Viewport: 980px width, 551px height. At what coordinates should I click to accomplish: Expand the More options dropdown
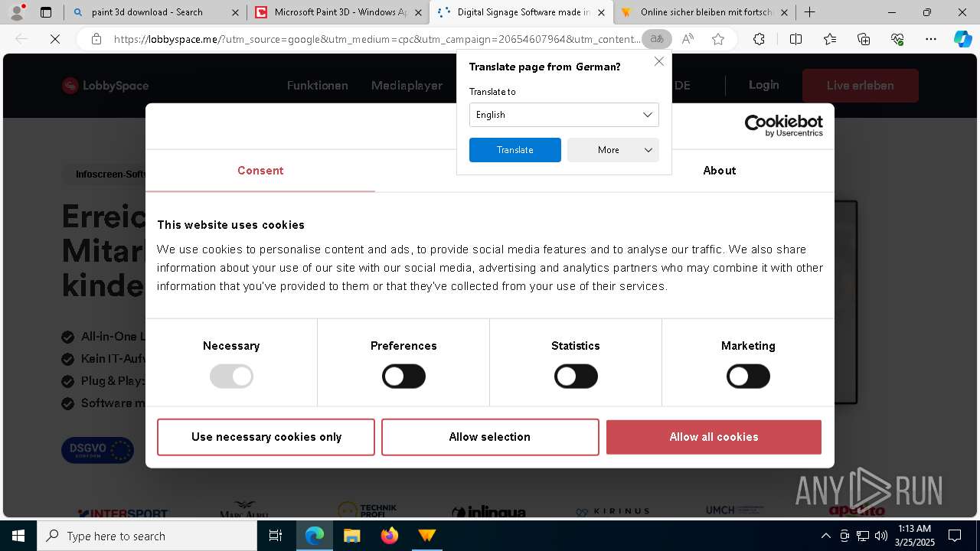coord(612,150)
